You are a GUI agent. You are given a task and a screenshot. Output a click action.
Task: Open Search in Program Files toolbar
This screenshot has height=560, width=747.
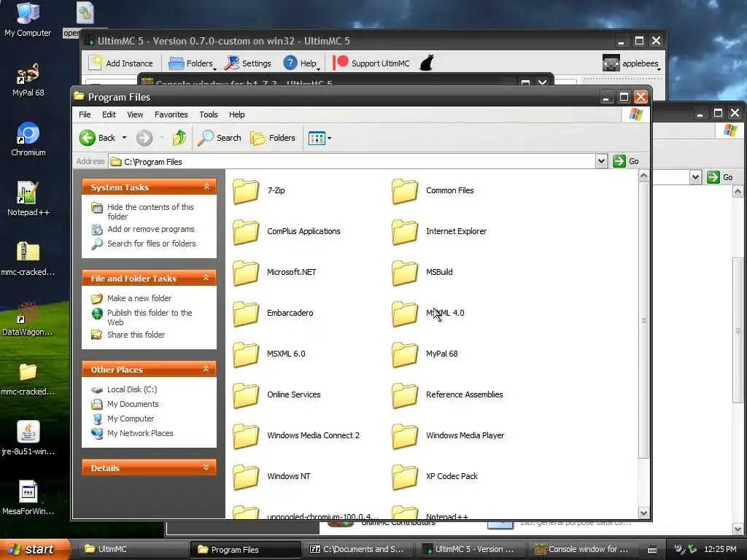219,138
